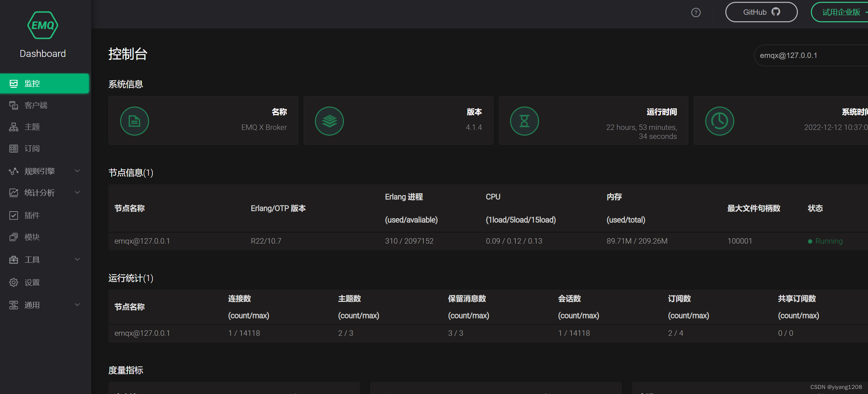Click the clock icon in the 系统时间 card

(x=720, y=121)
